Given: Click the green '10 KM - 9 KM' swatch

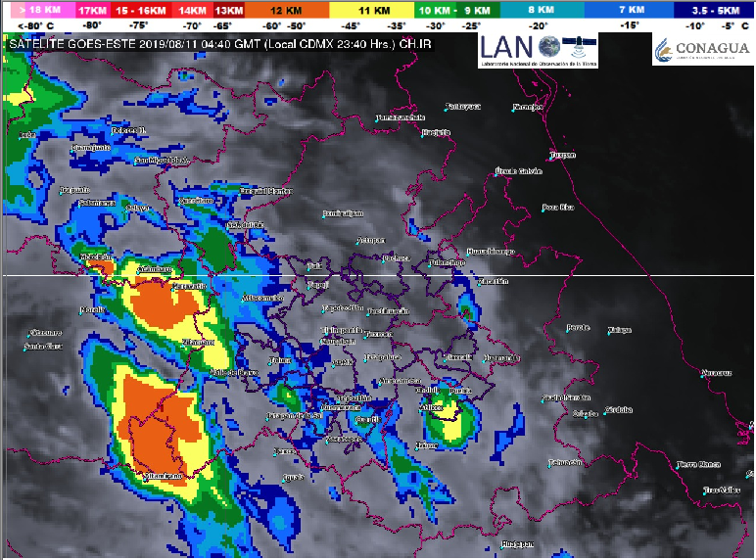Looking at the screenshot, I should [457, 10].
